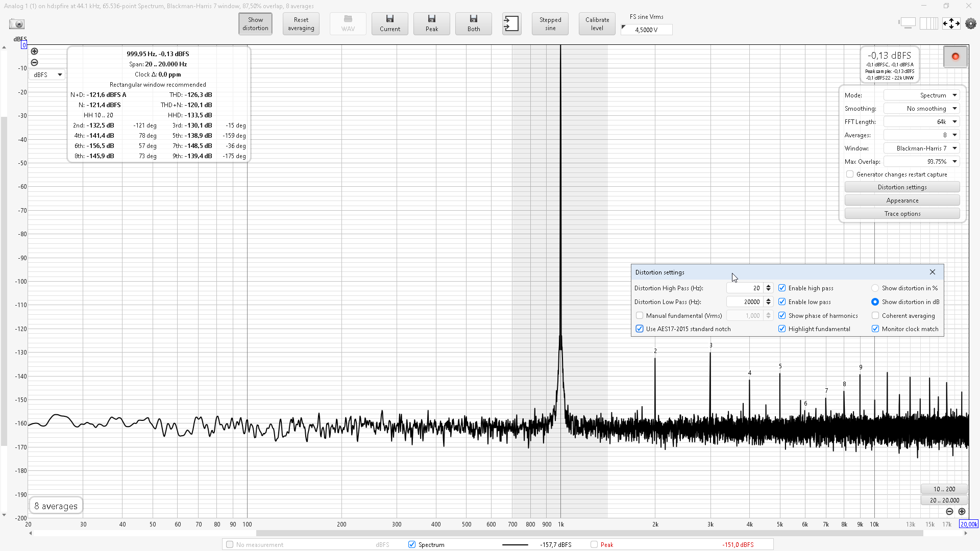Reset the averaging

click(301, 24)
